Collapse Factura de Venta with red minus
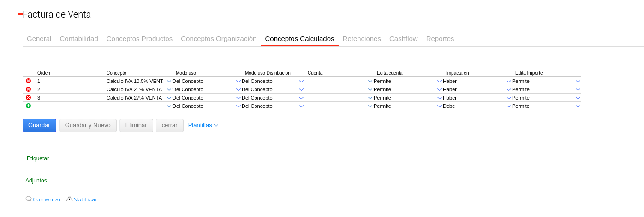Image resolution: width=644 pixels, height=217 pixels. [x=20, y=14]
